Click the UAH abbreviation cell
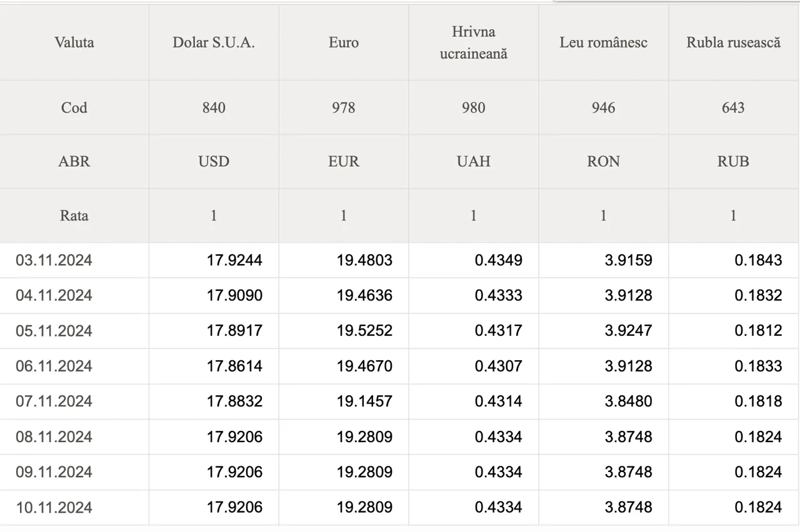Screen dimensions: 800x532 474,161
